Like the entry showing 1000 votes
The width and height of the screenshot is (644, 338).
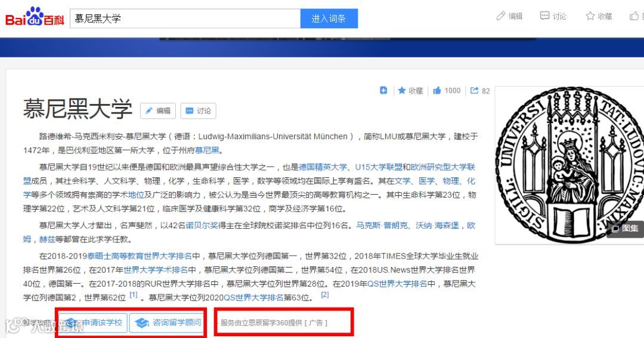[x=447, y=90]
